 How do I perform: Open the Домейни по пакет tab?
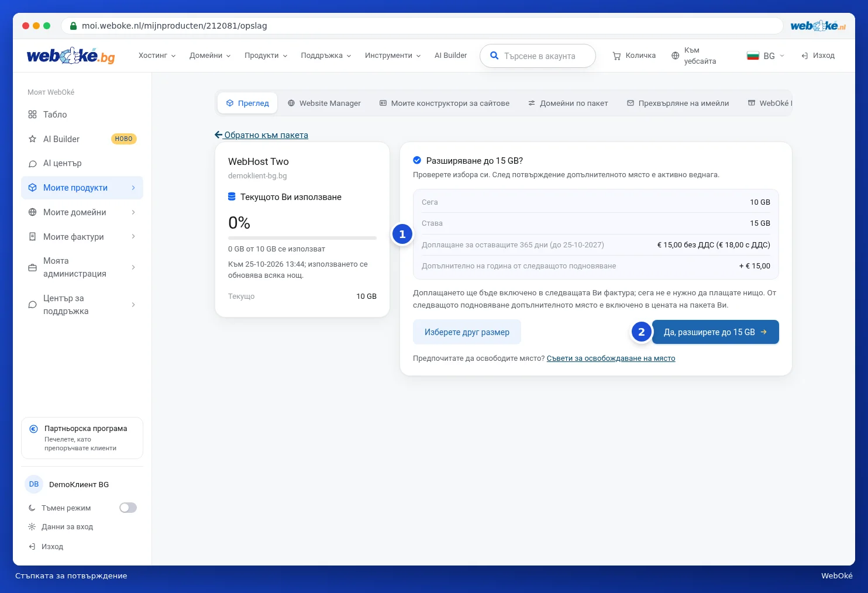coord(568,103)
